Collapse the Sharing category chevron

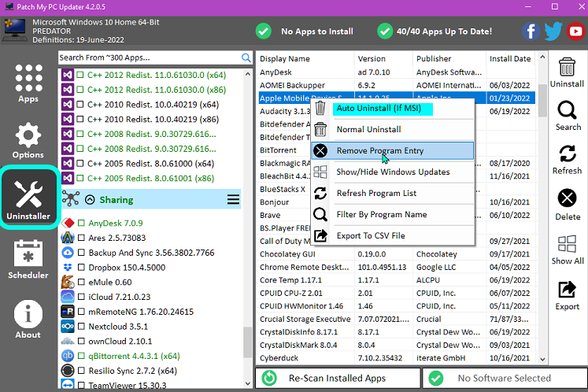point(90,200)
